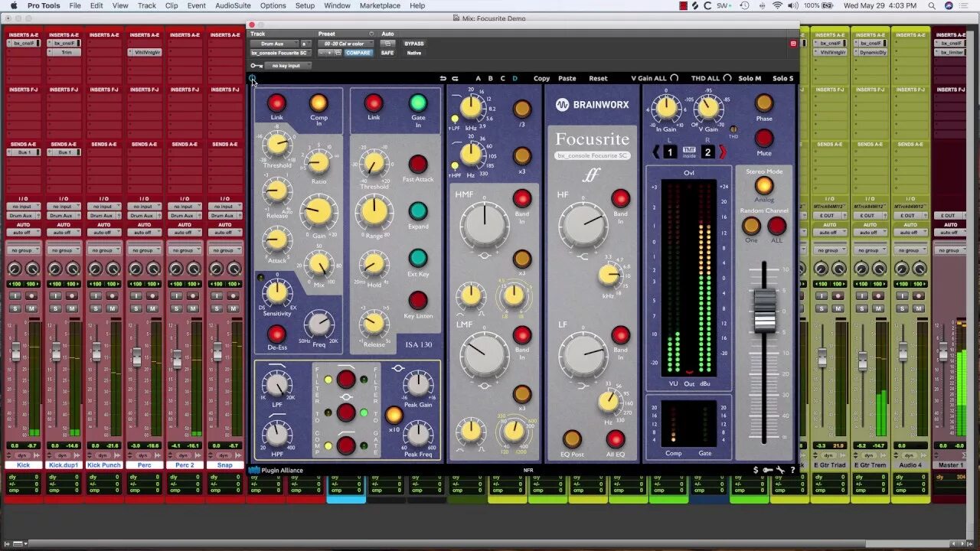This screenshot has width=980, height=551.
Task: Click Paste in plugin header
Action: click(x=567, y=78)
